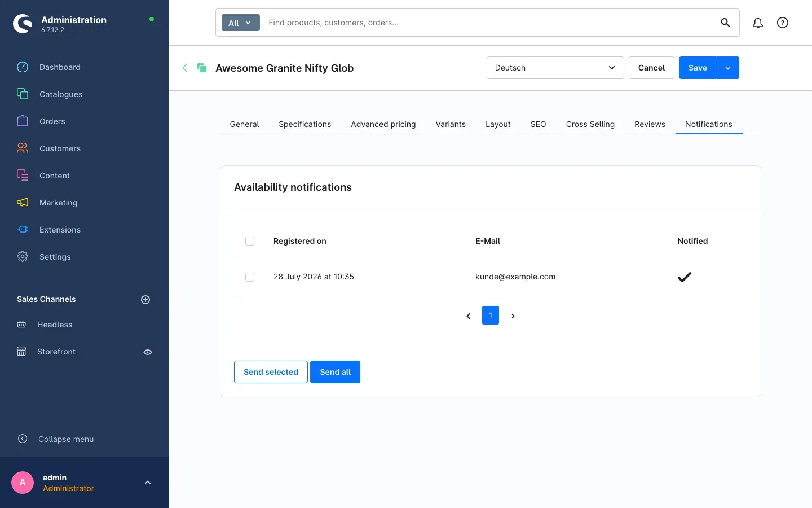
Task: Go back using the green arrow
Action: tap(185, 68)
